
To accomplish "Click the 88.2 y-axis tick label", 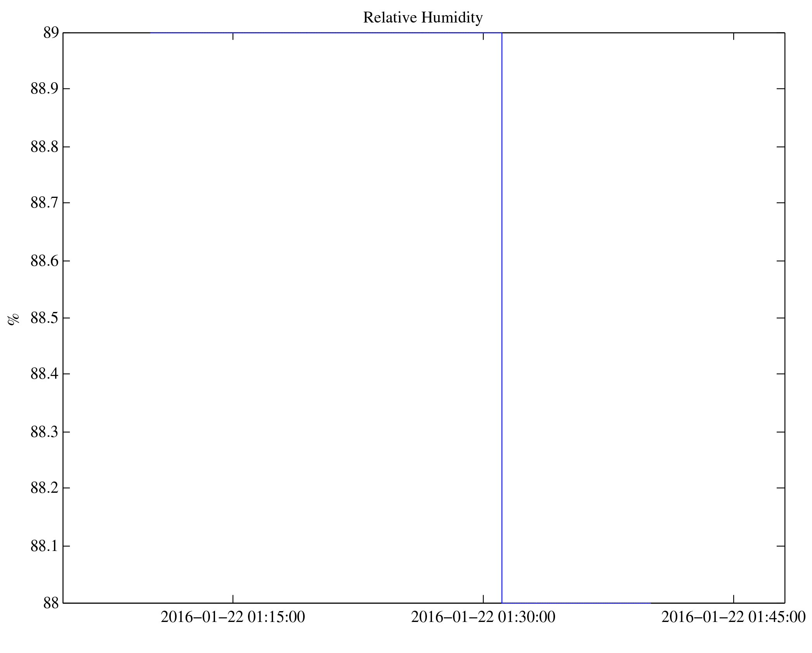I will (45, 488).
